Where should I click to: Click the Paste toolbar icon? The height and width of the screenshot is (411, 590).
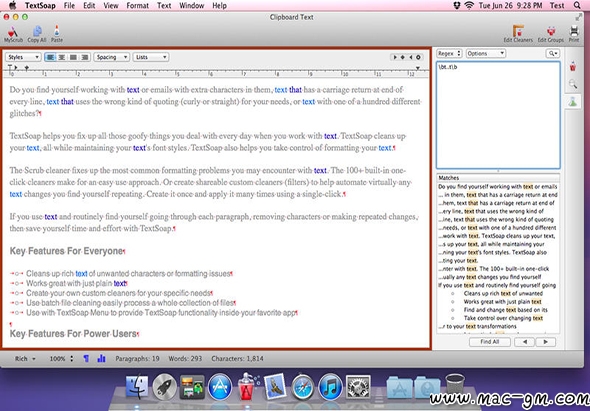coord(57,34)
